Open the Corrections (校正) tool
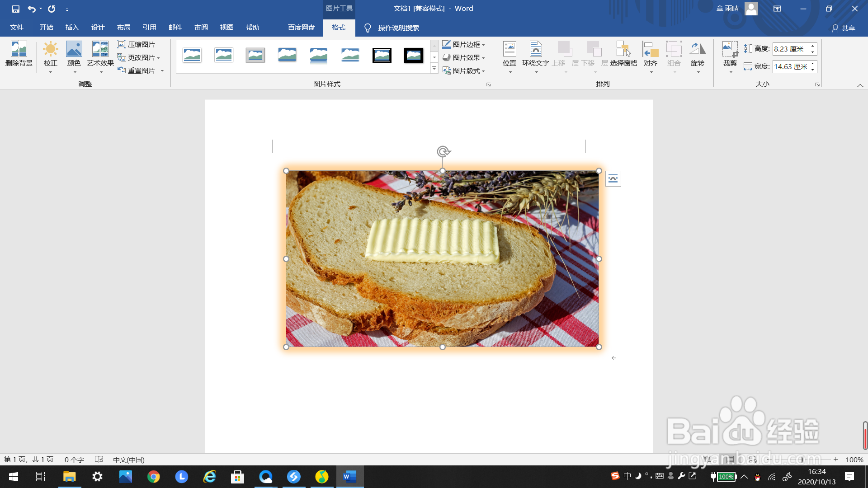 tap(50, 56)
